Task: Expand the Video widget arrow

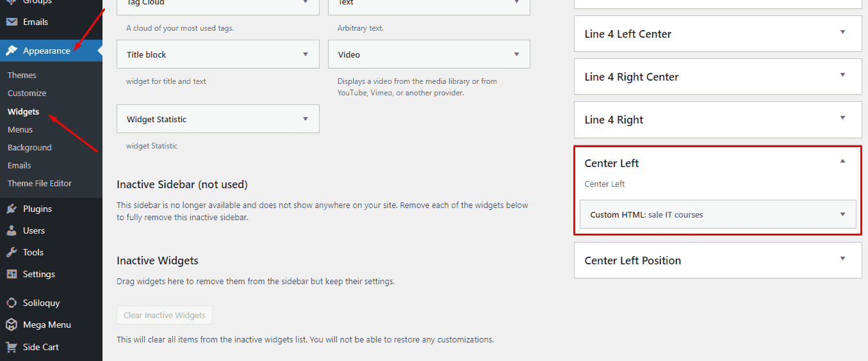Action: 516,54
